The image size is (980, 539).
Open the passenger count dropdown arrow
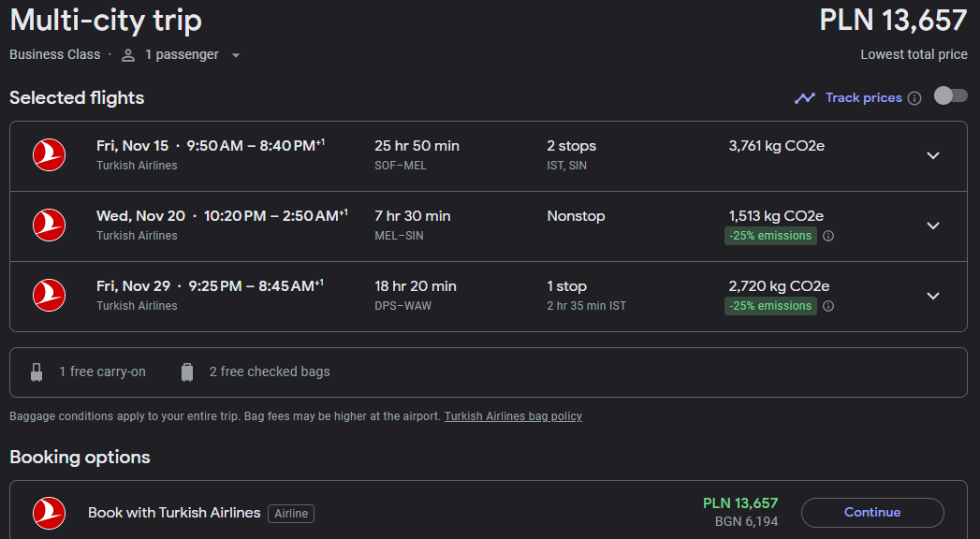[x=236, y=55]
